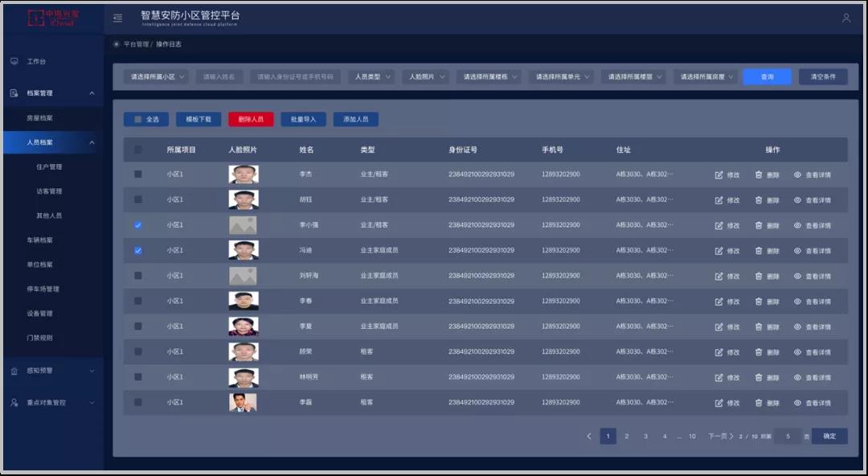The width and height of the screenshot is (868, 476).
Task: Click the edit icon for 林明芳
Action: pos(719,377)
